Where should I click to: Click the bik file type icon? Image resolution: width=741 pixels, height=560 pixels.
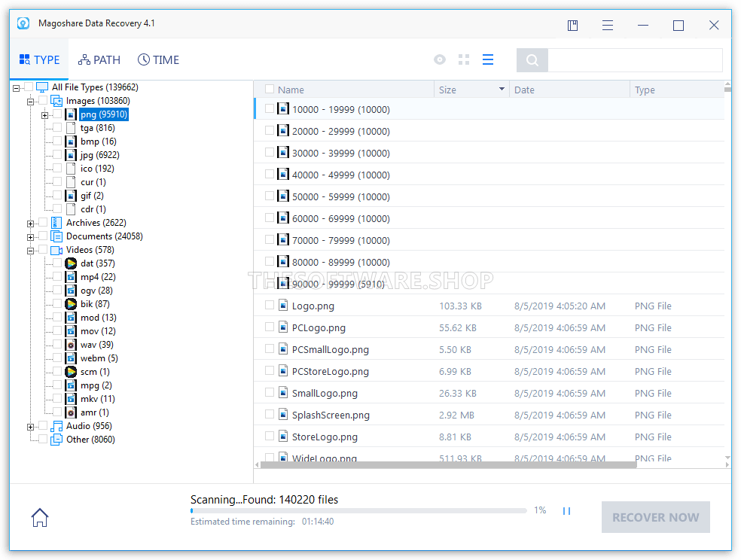(x=71, y=304)
